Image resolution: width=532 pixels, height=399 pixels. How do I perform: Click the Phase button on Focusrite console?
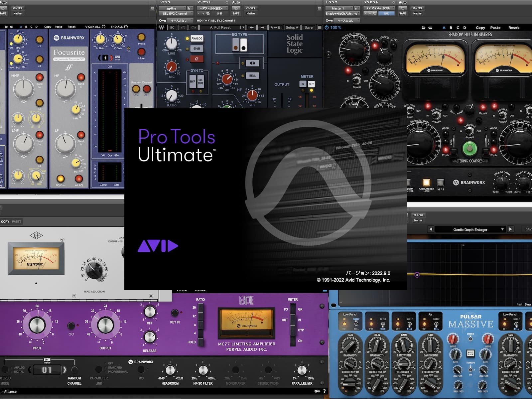(x=141, y=37)
